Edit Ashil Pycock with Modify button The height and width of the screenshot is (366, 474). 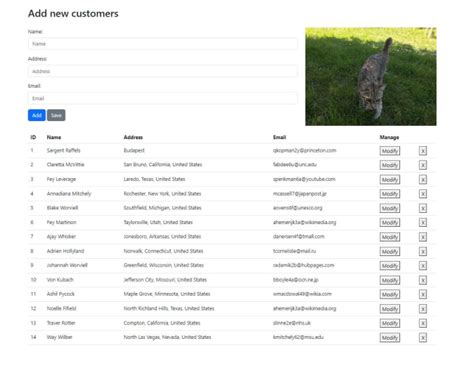[x=390, y=295]
